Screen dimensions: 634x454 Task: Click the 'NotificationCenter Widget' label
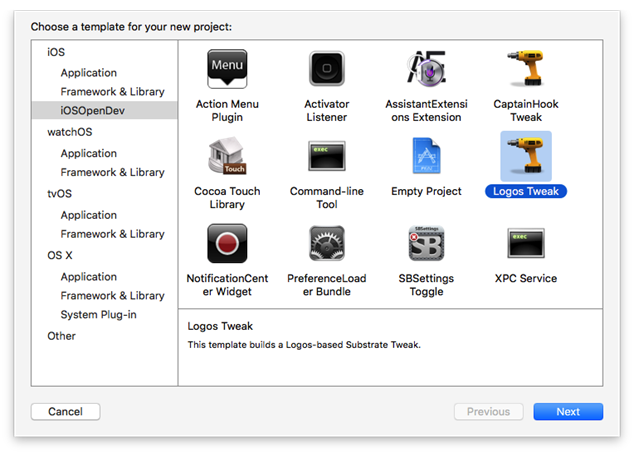(227, 285)
